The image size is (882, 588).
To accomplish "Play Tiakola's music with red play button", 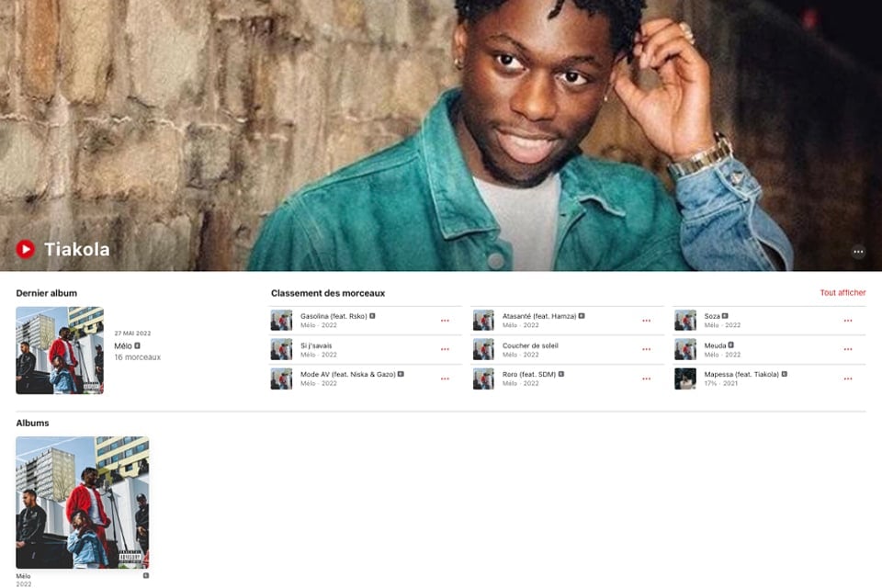I will 26,249.
